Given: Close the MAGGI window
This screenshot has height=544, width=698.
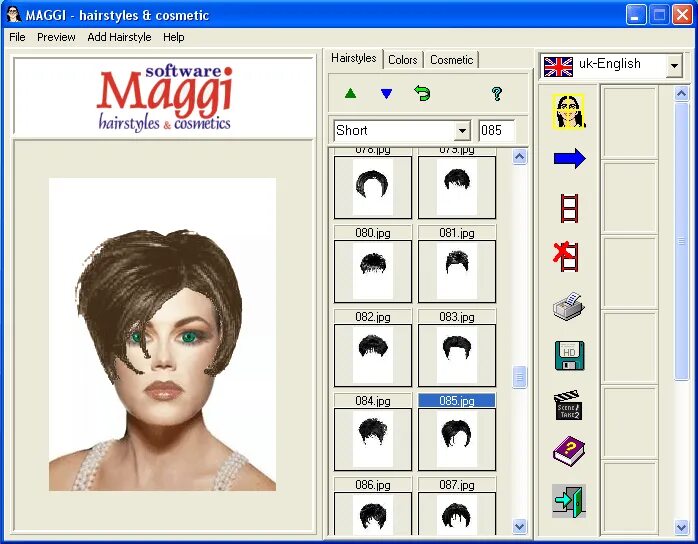Looking at the screenshot, I should click(682, 15).
